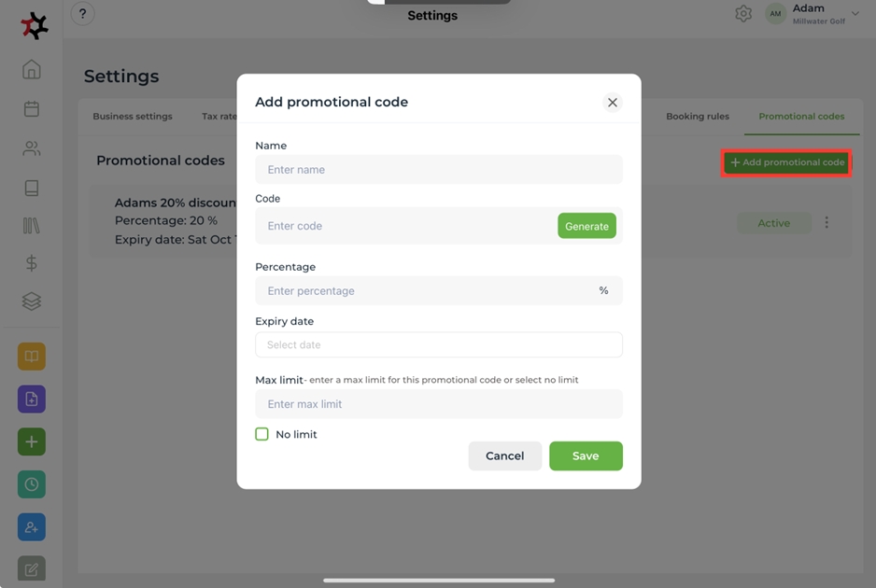
Task: Switch to the Booking rules tab
Action: tap(698, 117)
